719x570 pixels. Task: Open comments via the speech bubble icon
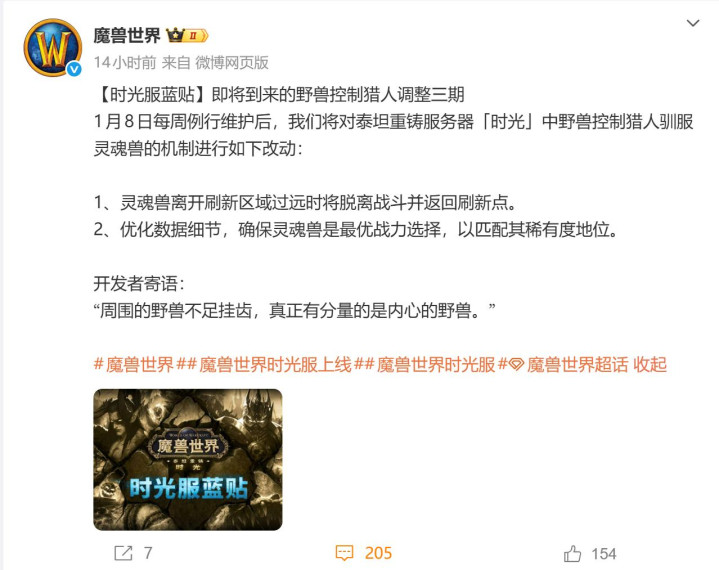[x=344, y=553]
